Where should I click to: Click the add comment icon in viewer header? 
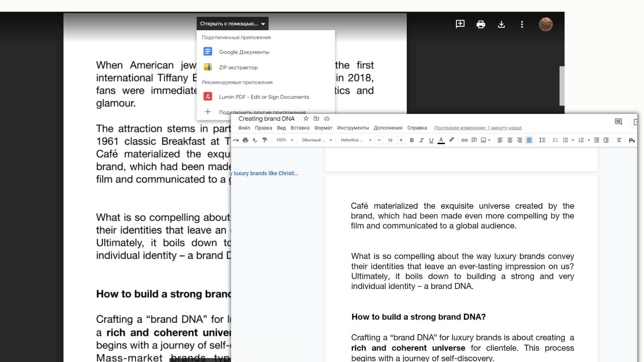pos(460,24)
